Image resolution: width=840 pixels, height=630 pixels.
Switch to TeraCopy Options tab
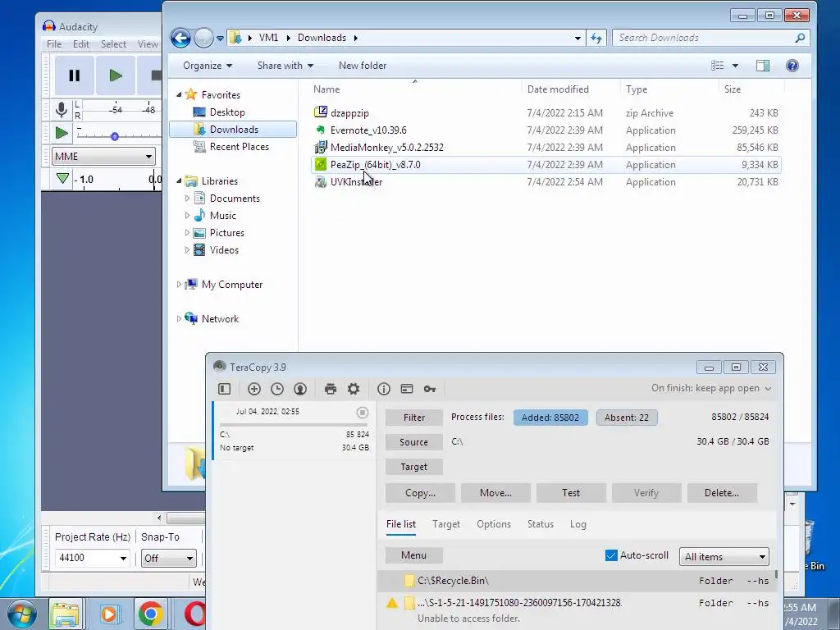[x=494, y=524]
